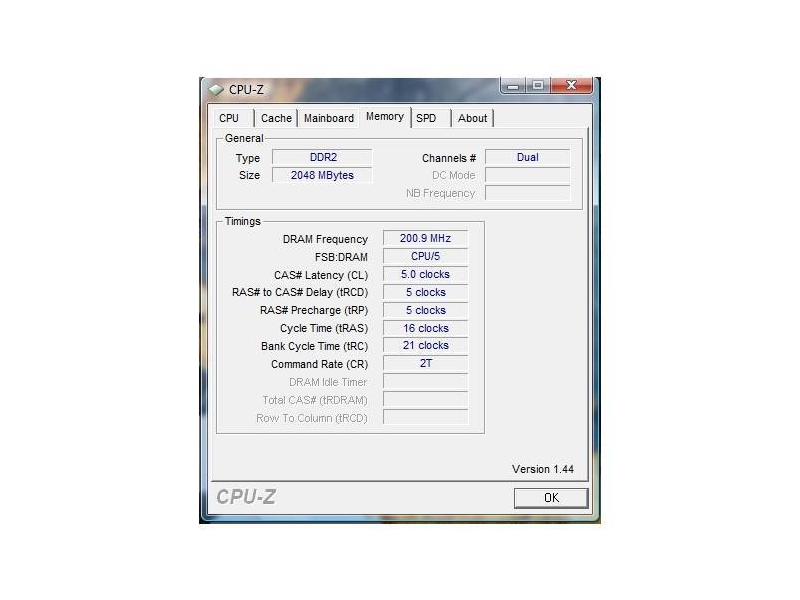This screenshot has width=800, height=600.
Task: Click the Command Rate (CR) label
Action: click(319, 364)
